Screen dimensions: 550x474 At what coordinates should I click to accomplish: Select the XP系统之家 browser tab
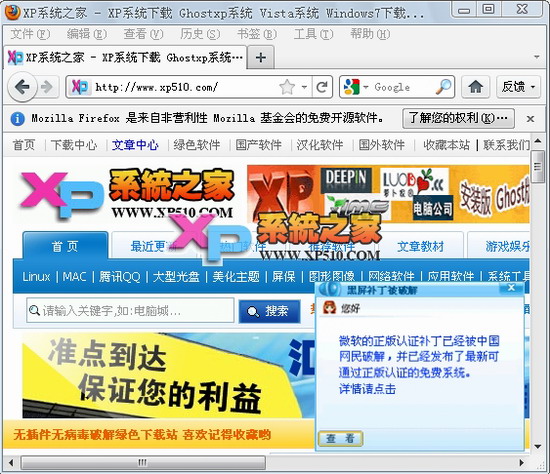125,57
